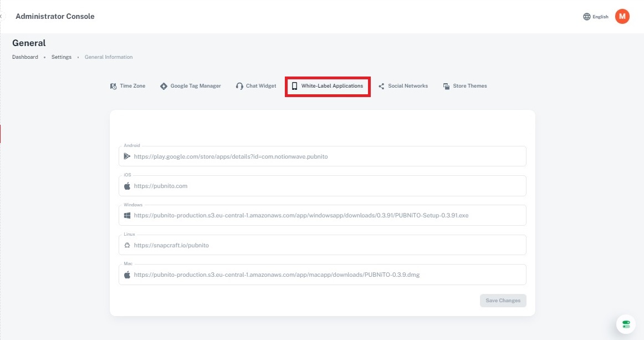The height and width of the screenshot is (340, 644).
Task: Click the globe language icon
Action: click(587, 17)
